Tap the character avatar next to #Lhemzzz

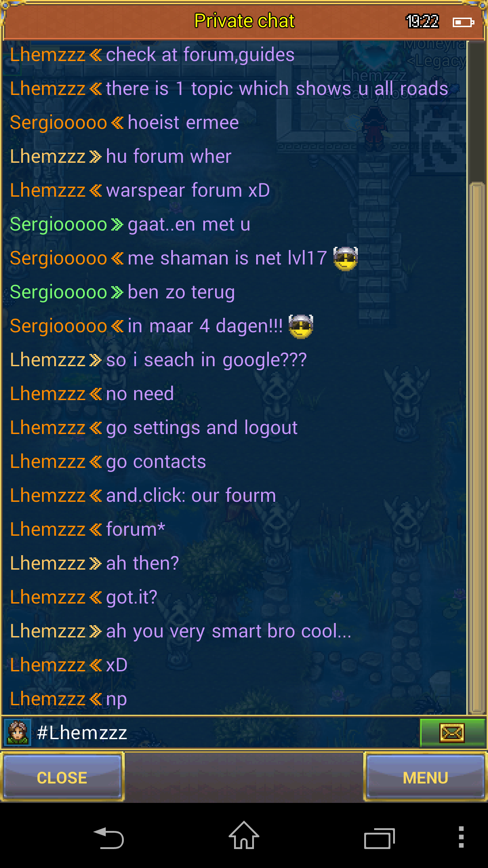pyautogui.click(x=17, y=732)
